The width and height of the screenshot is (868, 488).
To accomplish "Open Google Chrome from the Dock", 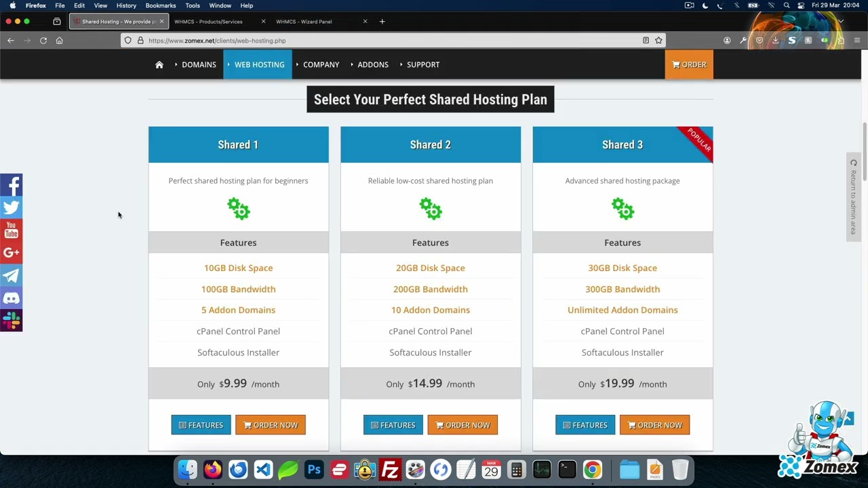I will (593, 470).
